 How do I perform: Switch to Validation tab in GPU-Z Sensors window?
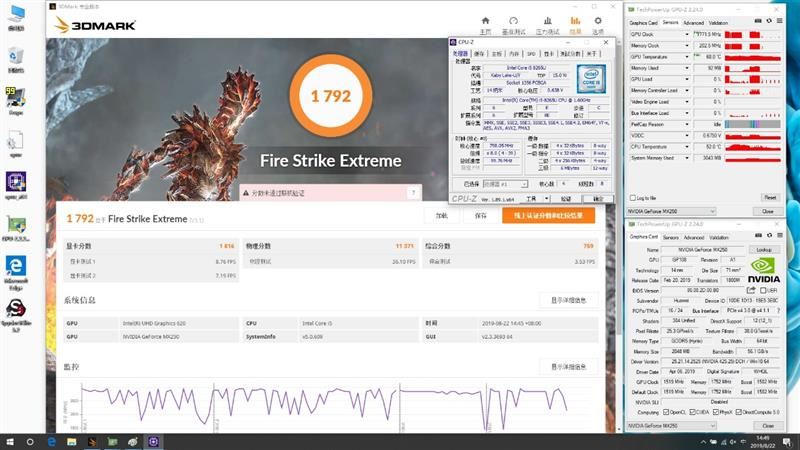tap(718, 23)
